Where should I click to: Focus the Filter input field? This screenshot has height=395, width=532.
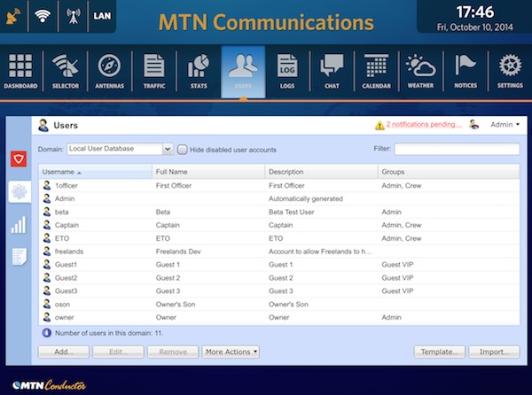pos(457,149)
